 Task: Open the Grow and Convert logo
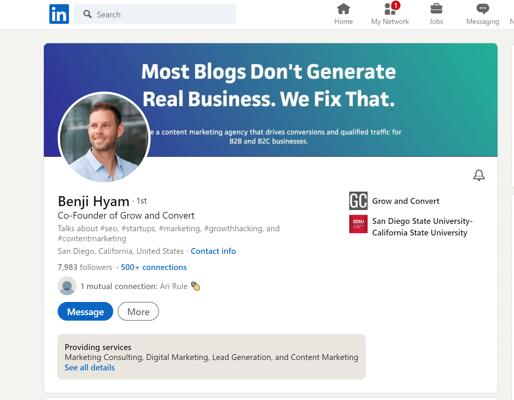point(358,201)
